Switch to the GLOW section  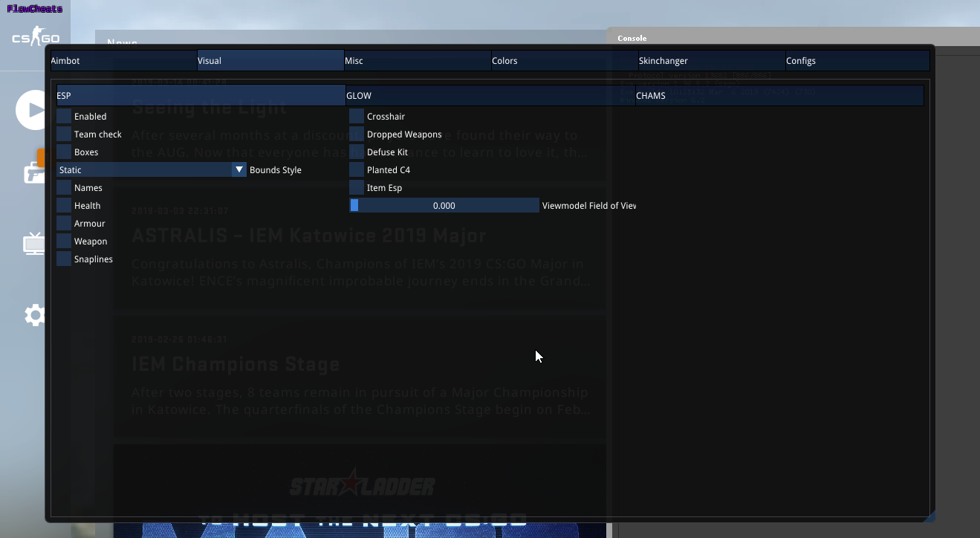(x=490, y=96)
